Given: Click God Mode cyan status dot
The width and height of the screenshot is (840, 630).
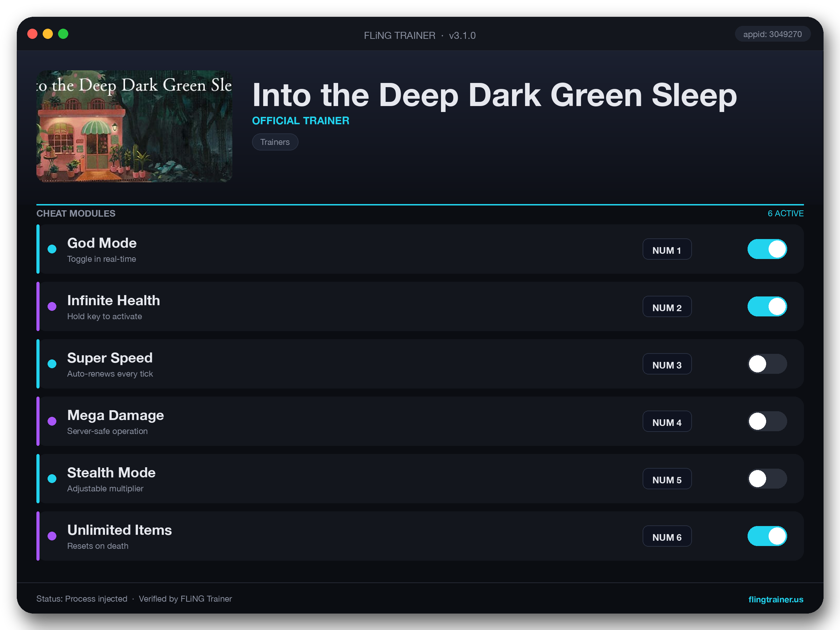Looking at the screenshot, I should pyautogui.click(x=52, y=249).
